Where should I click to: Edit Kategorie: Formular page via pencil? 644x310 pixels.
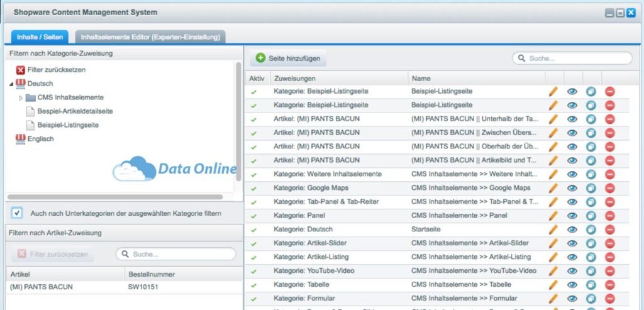tap(553, 299)
